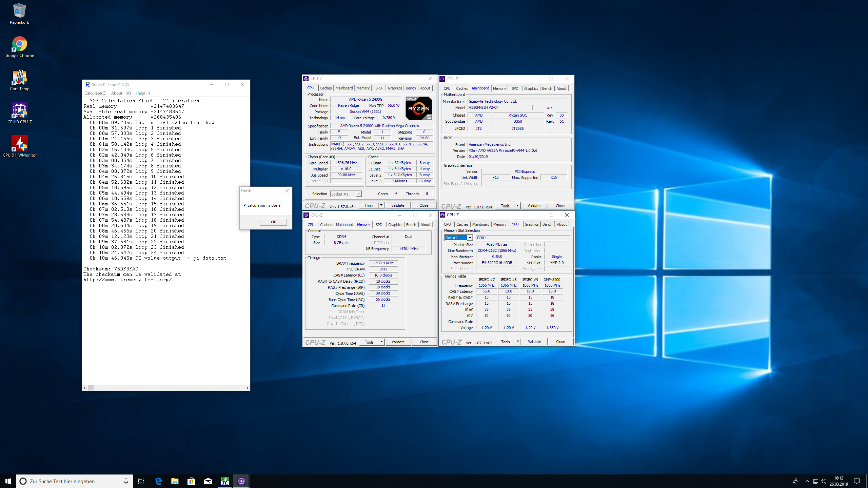Expand Tools dropdown arrow in CPU tab window
This screenshot has height=488, width=868.
pos(381,205)
